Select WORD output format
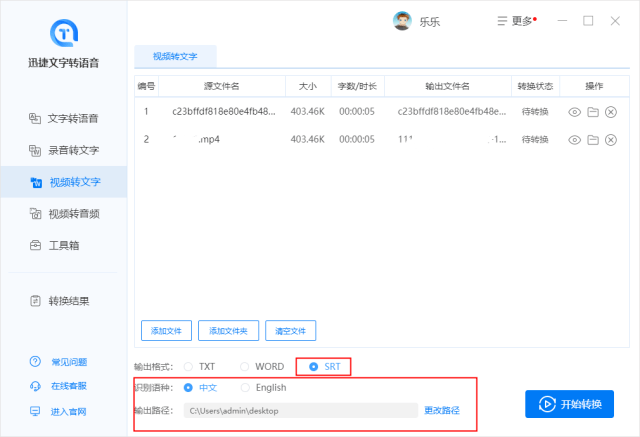The image size is (640, 437). coord(244,367)
